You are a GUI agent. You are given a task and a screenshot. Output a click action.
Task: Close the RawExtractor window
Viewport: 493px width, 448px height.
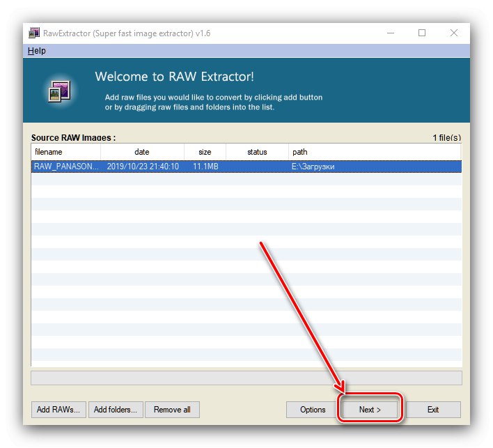(454, 33)
